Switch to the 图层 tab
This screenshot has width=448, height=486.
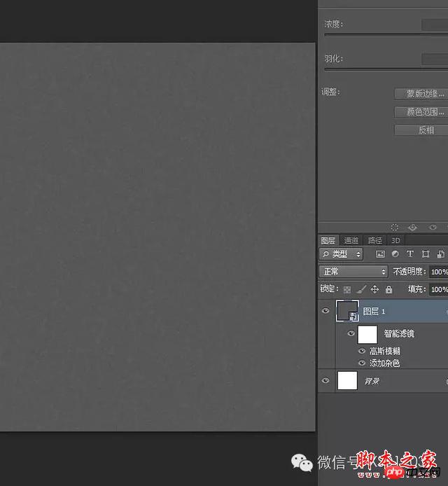coord(328,240)
